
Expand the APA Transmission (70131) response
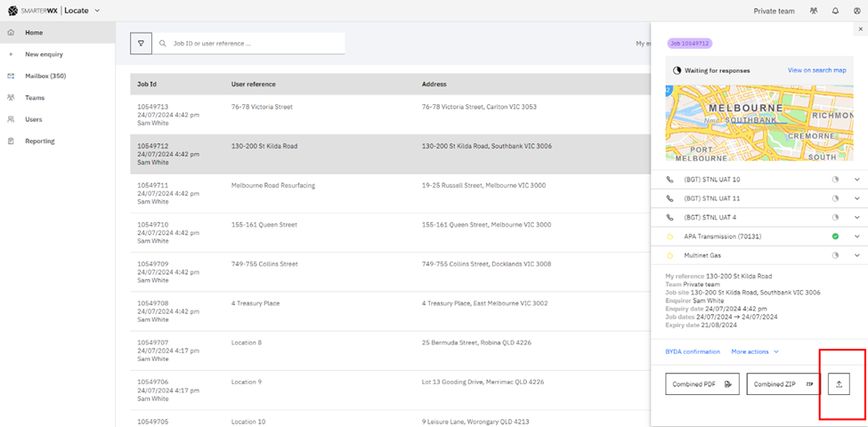point(857,237)
